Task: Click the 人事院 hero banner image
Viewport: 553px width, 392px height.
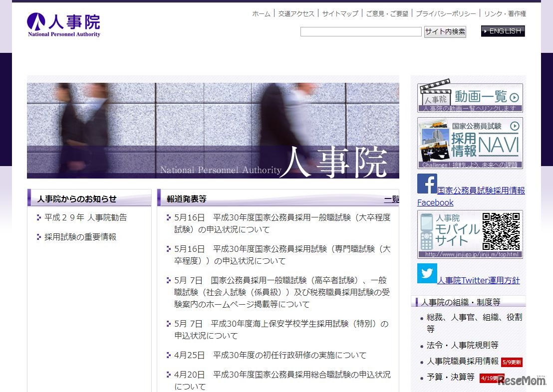Action: point(213,131)
